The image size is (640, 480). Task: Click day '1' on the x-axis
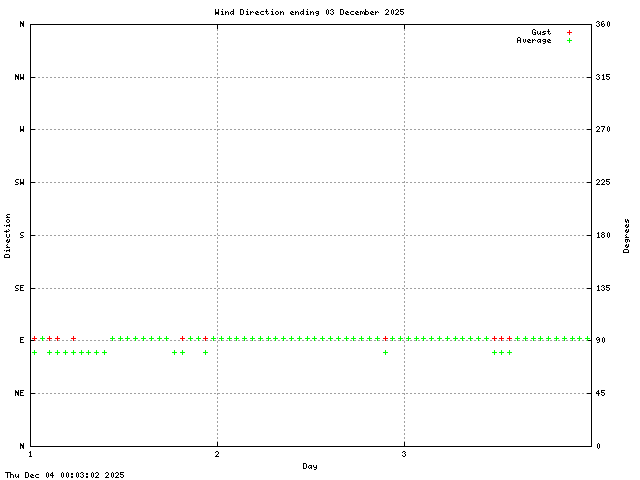(x=31, y=454)
